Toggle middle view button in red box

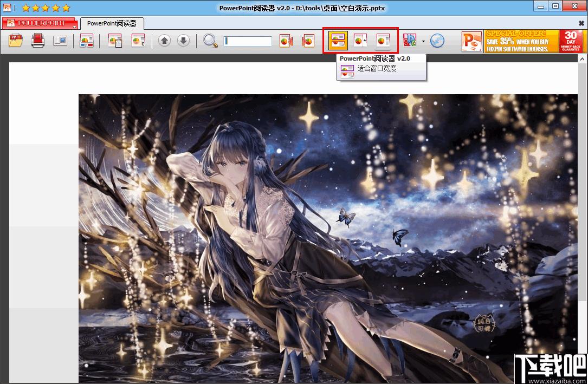tap(360, 41)
